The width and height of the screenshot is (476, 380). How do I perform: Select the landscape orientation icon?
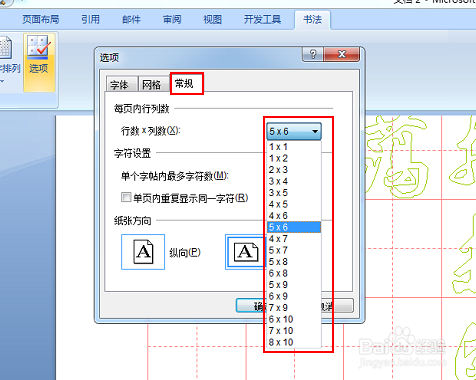[246, 252]
